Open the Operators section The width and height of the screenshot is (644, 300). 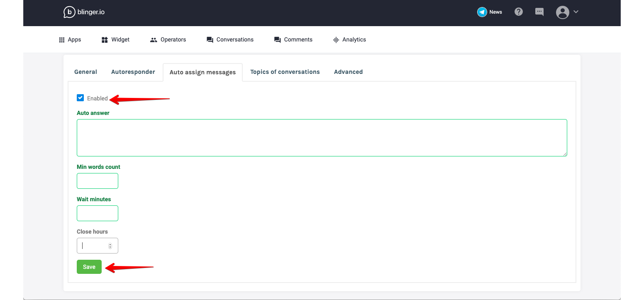168,39
